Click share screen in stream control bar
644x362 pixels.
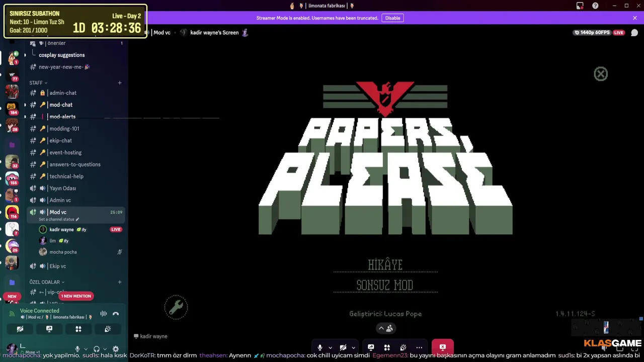(x=371, y=347)
